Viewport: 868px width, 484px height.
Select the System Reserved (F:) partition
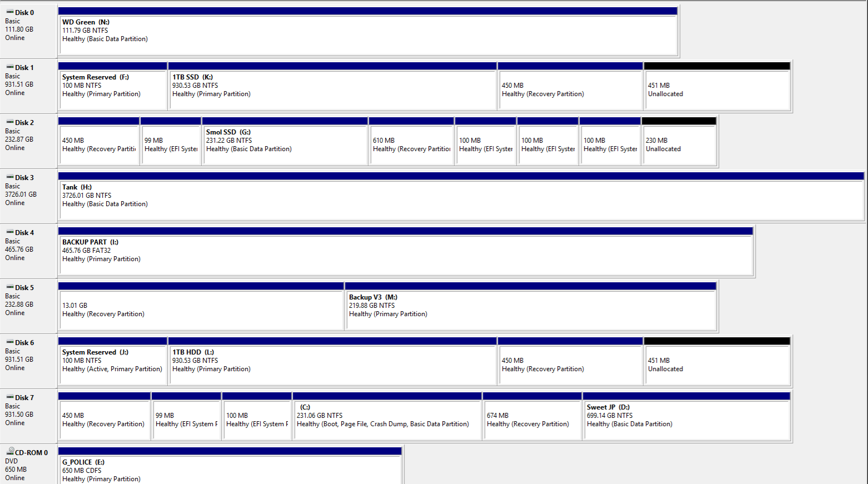click(112, 86)
